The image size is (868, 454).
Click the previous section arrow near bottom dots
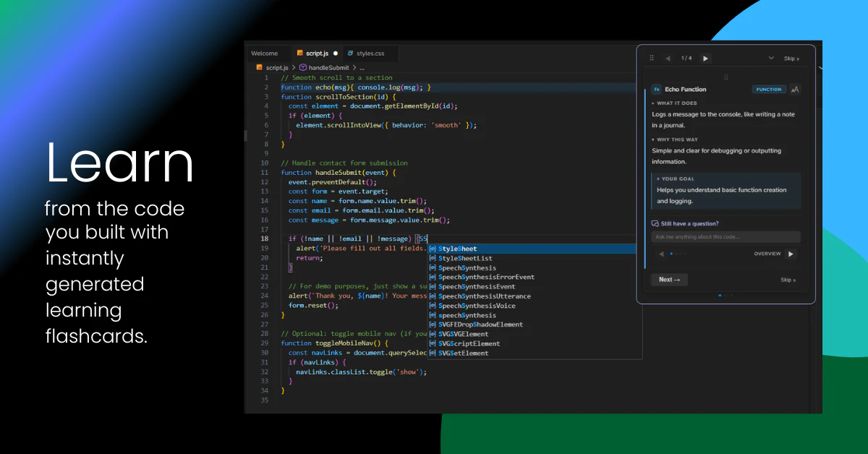click(x=661, y=254)
